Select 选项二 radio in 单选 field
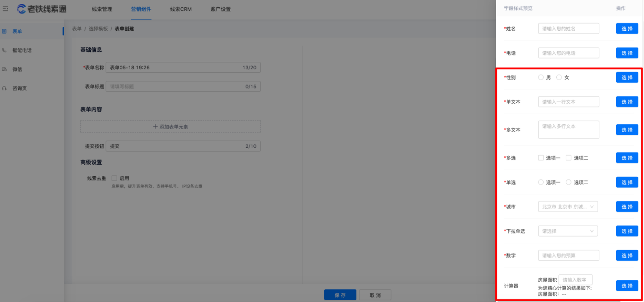The image size is (644, 302). [x=568, y=182]
